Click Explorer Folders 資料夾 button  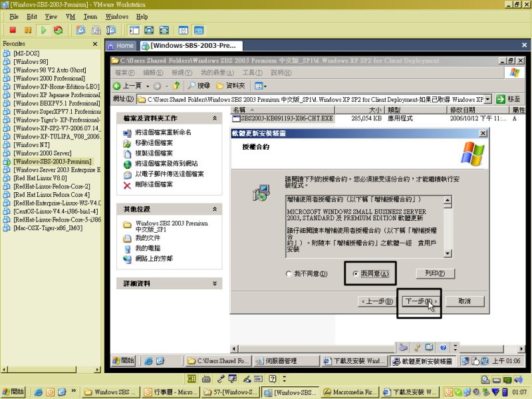[x=231, y=86]
